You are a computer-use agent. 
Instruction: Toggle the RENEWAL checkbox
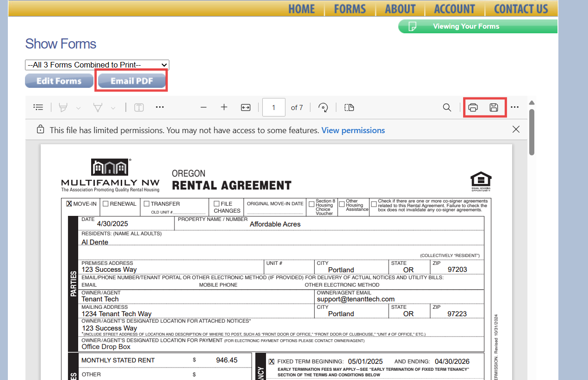click(105, 203)
